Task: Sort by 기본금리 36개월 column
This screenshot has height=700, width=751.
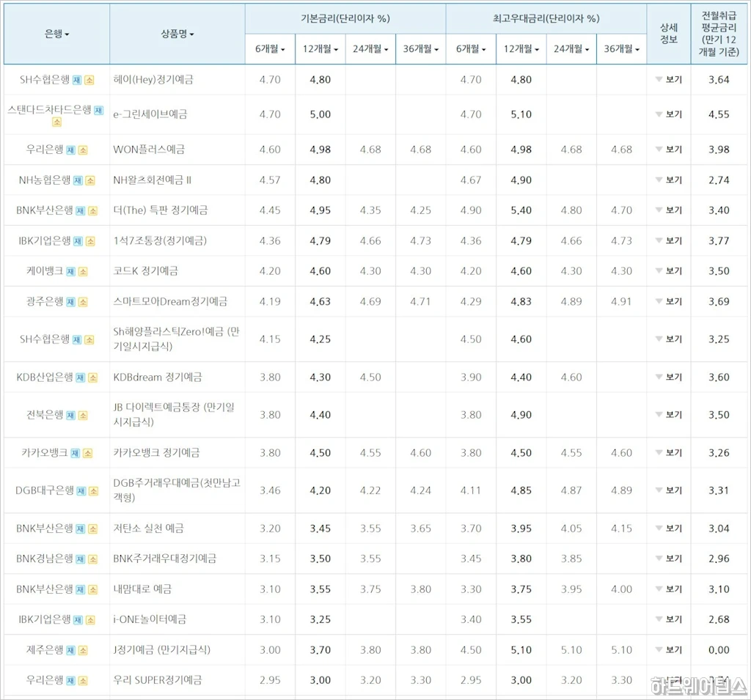Action: point(421,49)
